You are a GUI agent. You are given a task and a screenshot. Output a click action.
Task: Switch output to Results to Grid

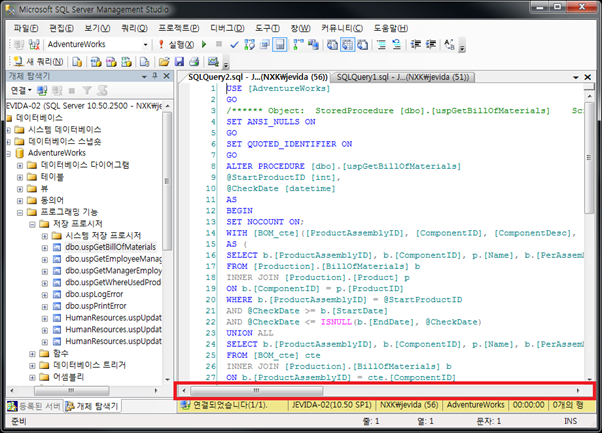pyautogui.click(x=347, y=45)
